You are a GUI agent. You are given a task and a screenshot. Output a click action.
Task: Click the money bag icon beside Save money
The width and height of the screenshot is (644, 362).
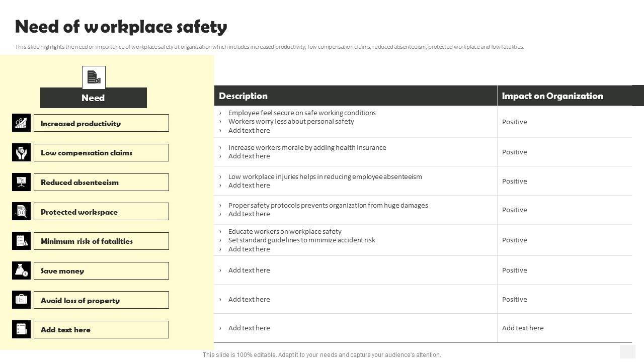click(21, 270)
